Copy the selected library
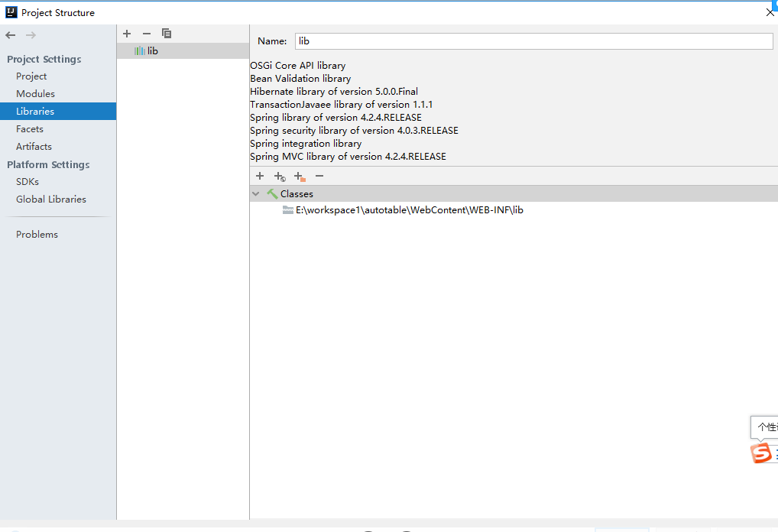778x532 pixels. coord(167,34)
